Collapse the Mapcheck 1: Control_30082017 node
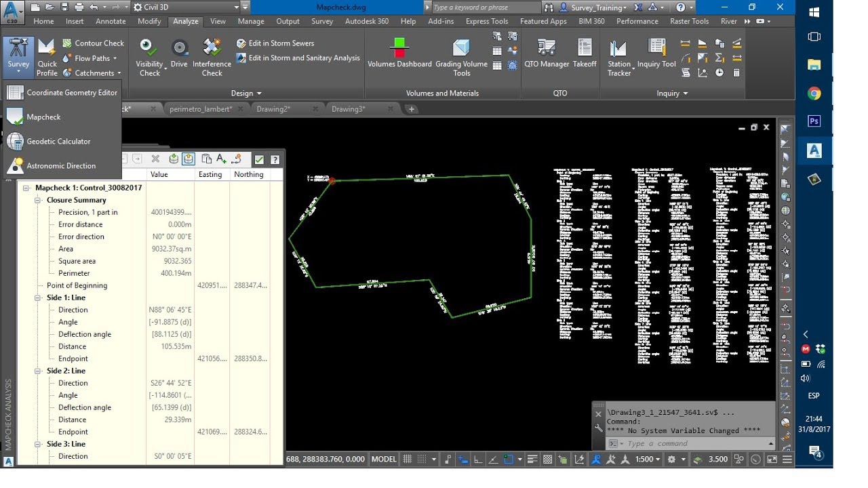This screenshot has width=868, height=488. tap(27, 188)
